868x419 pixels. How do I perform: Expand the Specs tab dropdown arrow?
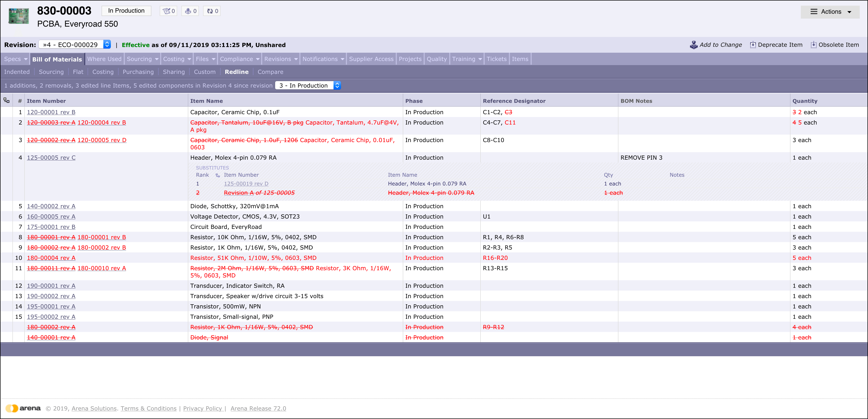(x=26, y=59)
